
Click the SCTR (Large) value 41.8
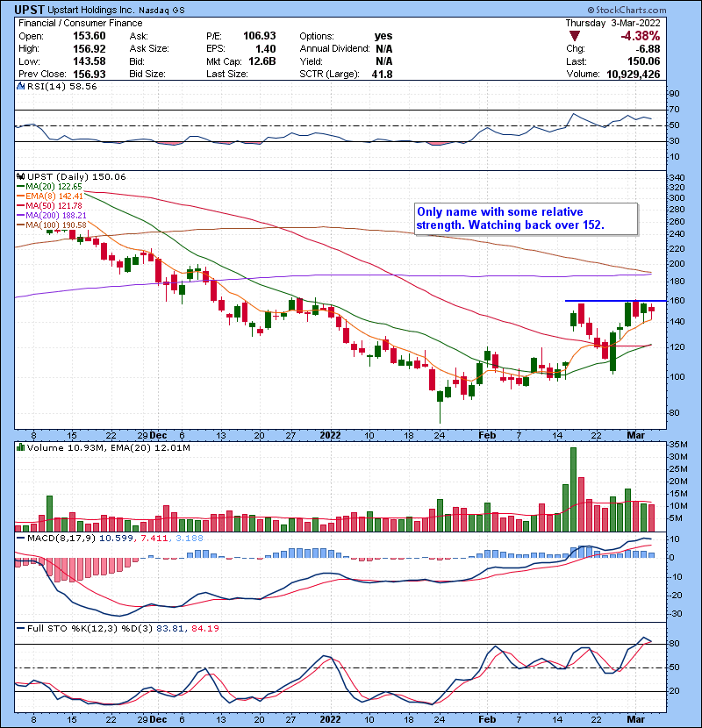pyautogui.click(x=382, y=75)
